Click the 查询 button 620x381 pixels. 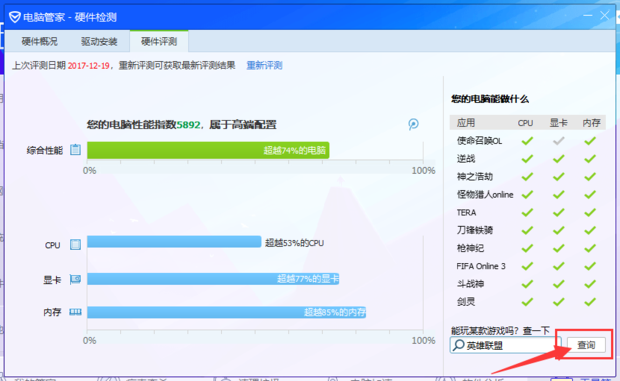pyautogui.click(x=586, y=345)
